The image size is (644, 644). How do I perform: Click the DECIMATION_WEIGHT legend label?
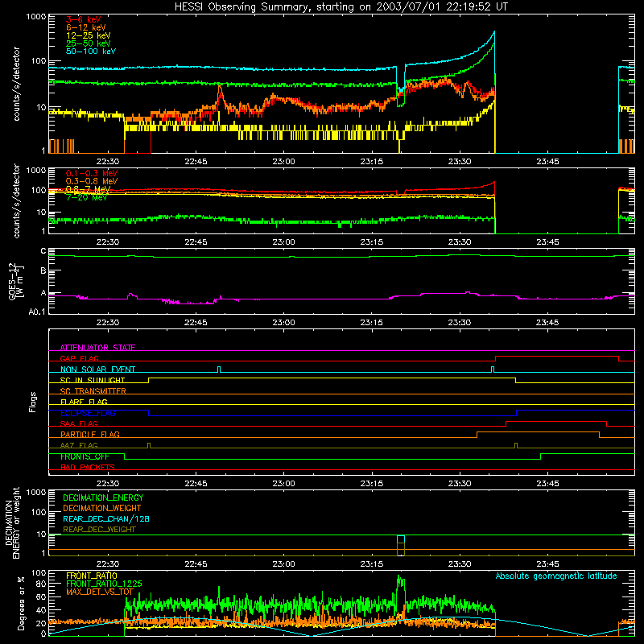102,508
